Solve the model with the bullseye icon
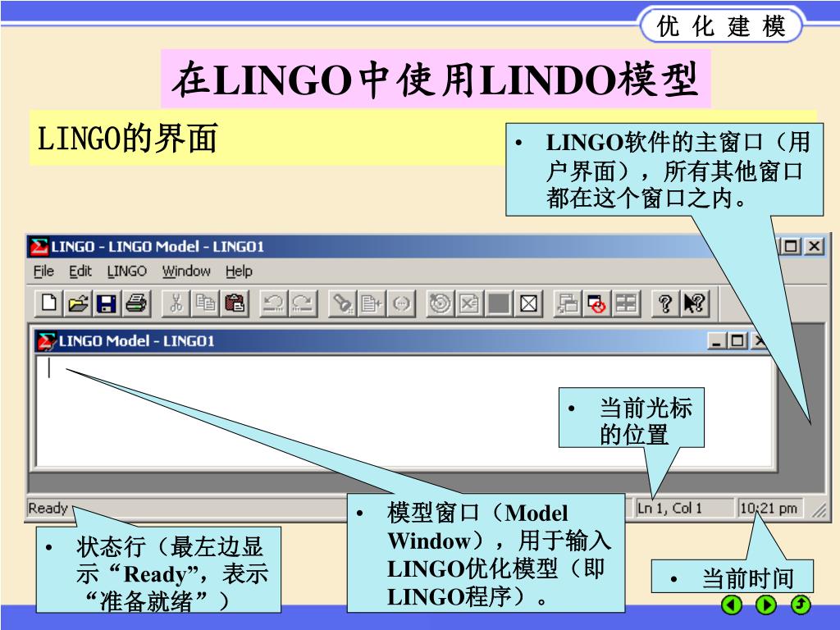Screen dimensions: 840x630 point(441,304)
